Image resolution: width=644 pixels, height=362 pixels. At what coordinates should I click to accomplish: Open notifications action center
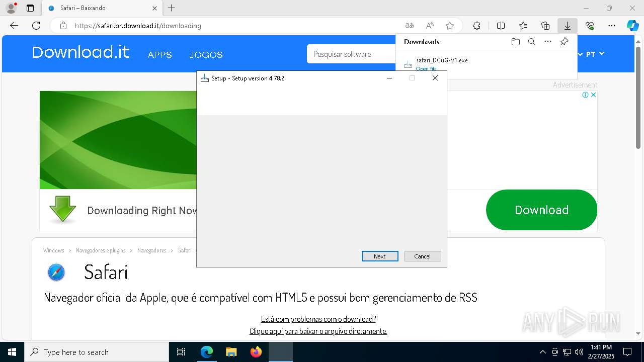[627, 352]
